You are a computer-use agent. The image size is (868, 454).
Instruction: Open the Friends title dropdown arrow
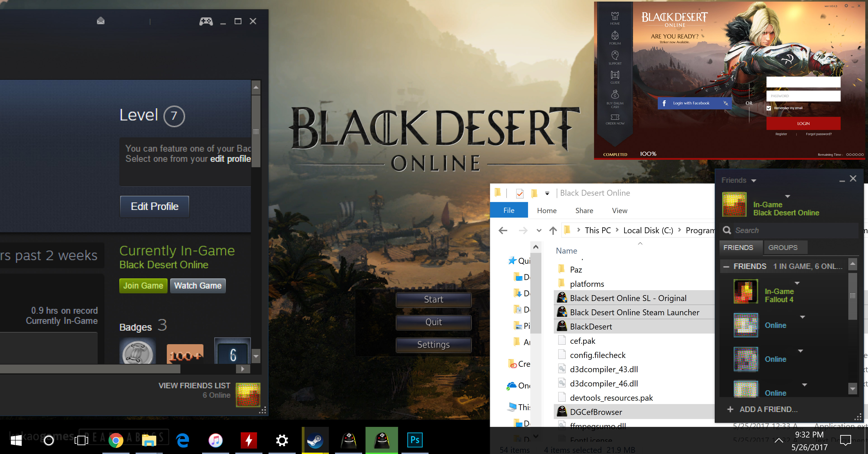754,181
